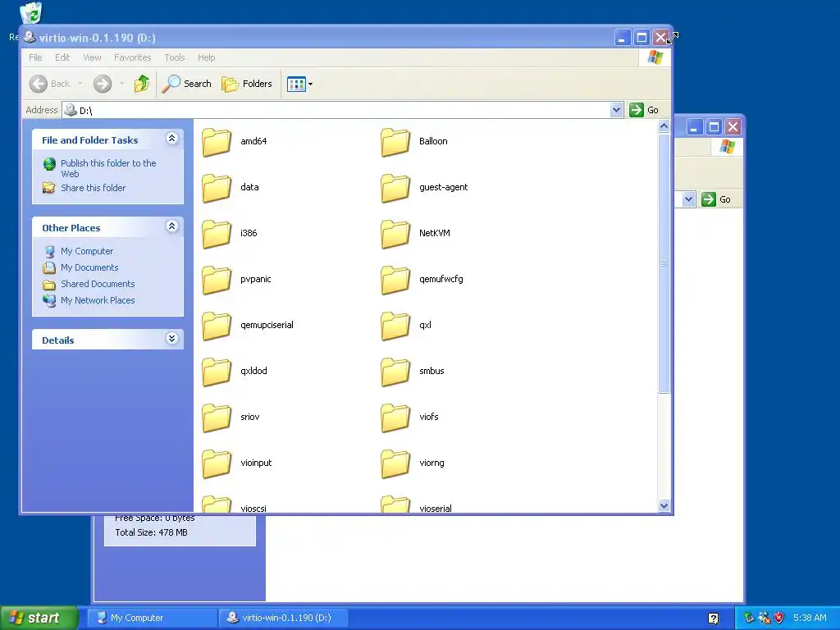Open the Balloon folder icon
The height and width of the screenshot is (630, 840).
click(395, 142)
